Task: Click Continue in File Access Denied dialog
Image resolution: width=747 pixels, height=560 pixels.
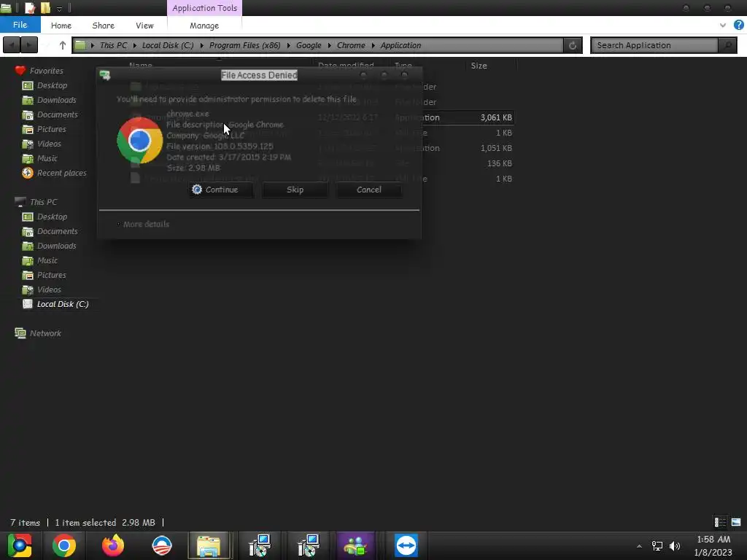Action: 221,190
